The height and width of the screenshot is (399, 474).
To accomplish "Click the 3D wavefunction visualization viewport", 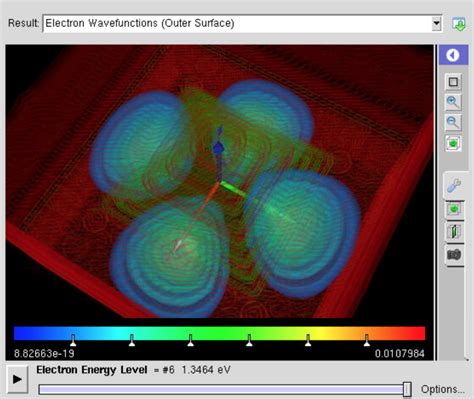I will (x=219, y=182).
